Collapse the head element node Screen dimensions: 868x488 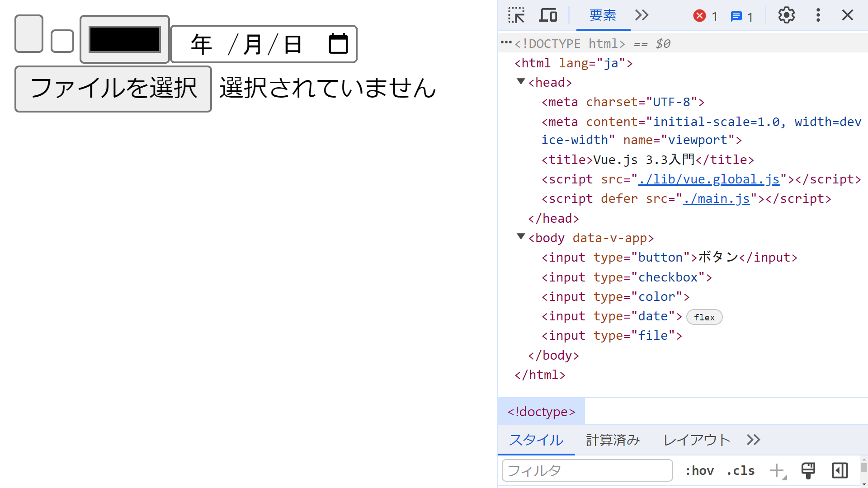[x=521, y=82]
